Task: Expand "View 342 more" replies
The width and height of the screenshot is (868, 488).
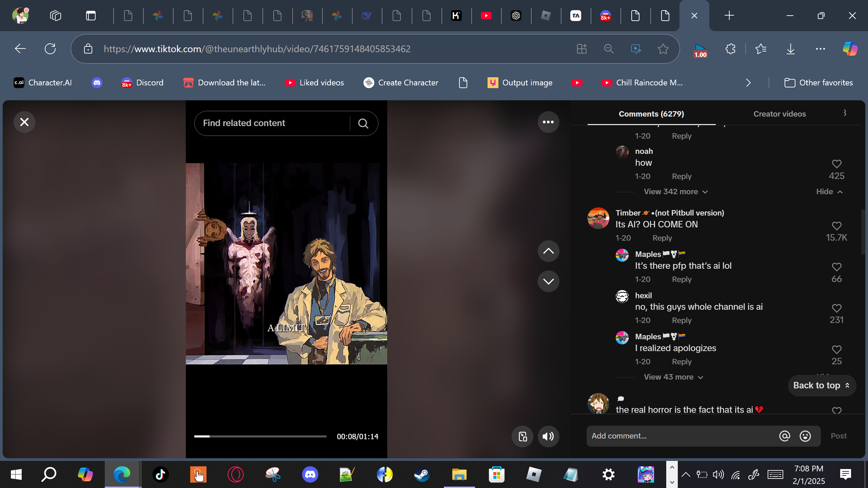Action: pyautogui.click(x=675, y=192)
